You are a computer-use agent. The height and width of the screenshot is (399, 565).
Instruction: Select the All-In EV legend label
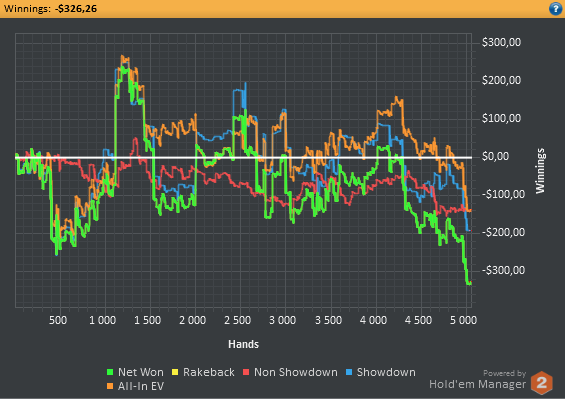141,386
